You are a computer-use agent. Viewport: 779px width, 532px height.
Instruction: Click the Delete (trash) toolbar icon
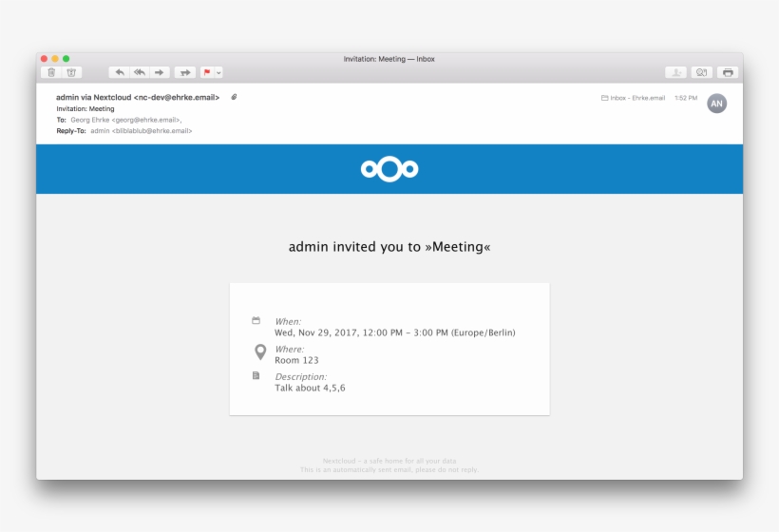(51, 72)
